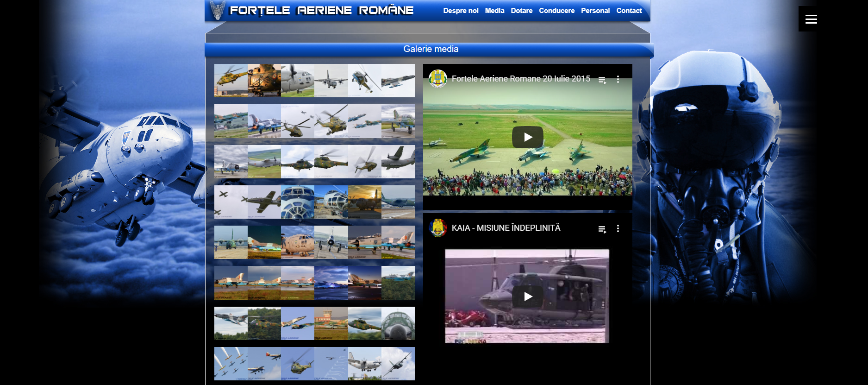Open second-row thumbnail of green trainer jet parked
Screen dimensions: 868x385
(398, 121)
